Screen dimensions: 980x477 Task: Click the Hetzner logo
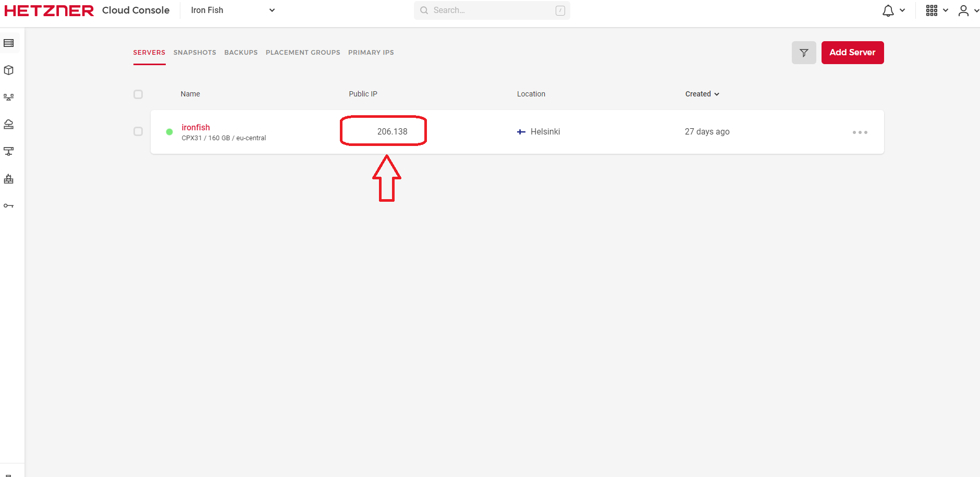[x=49, y=10]
